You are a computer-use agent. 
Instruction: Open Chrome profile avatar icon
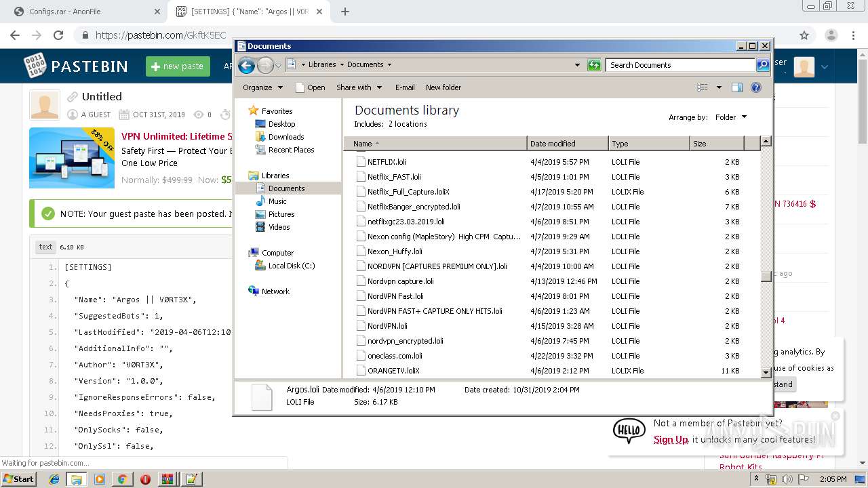(831, 35)
